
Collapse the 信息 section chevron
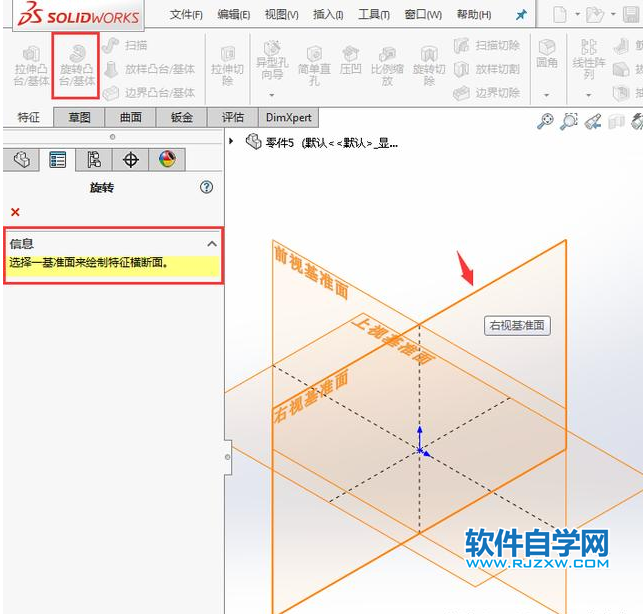pyautogui.click(x=212, y=244)
